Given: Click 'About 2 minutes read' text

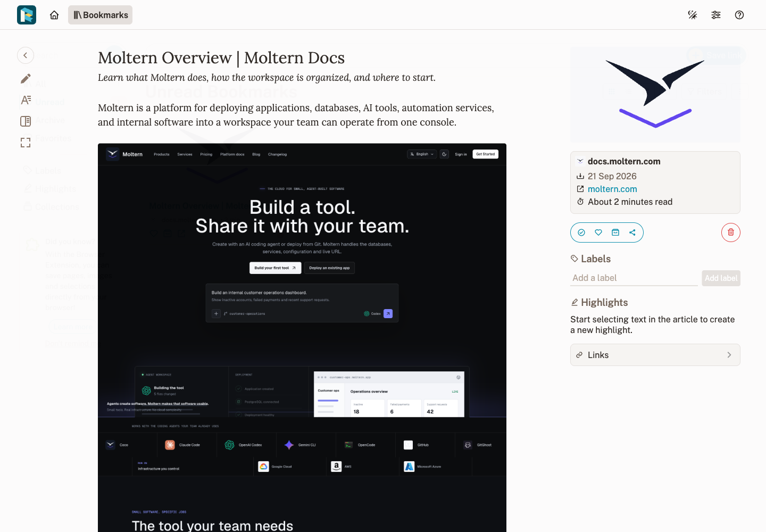Looking at the screenshot, I should coord(630,202).
